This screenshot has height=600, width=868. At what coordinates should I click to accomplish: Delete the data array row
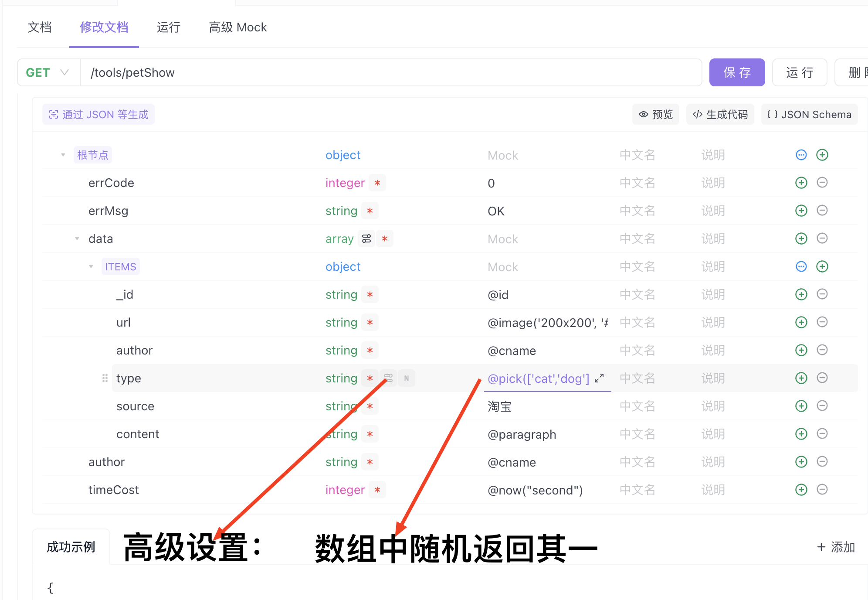click(822, 239)
